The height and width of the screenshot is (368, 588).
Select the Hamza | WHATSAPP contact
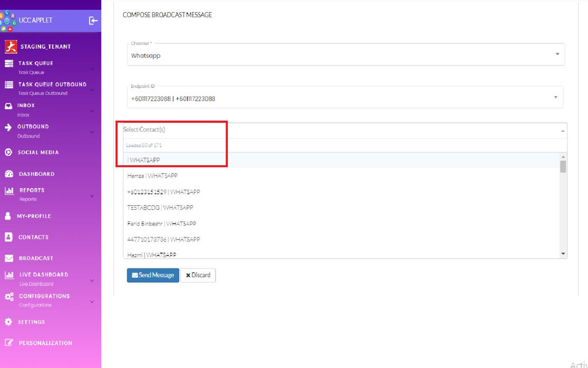coord(152,176)
